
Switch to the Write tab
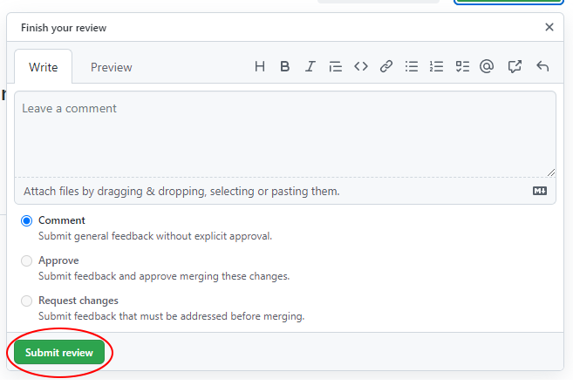[44, 67]
